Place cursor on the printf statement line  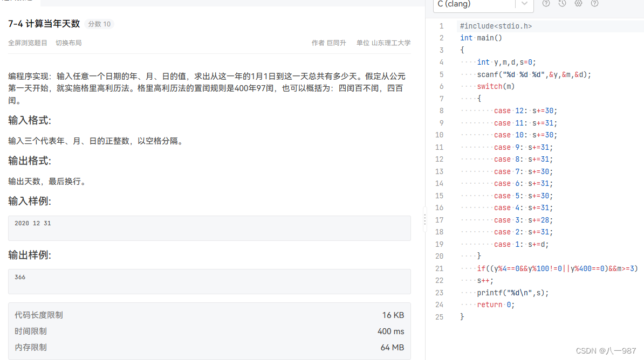click(x=511, y=292)
